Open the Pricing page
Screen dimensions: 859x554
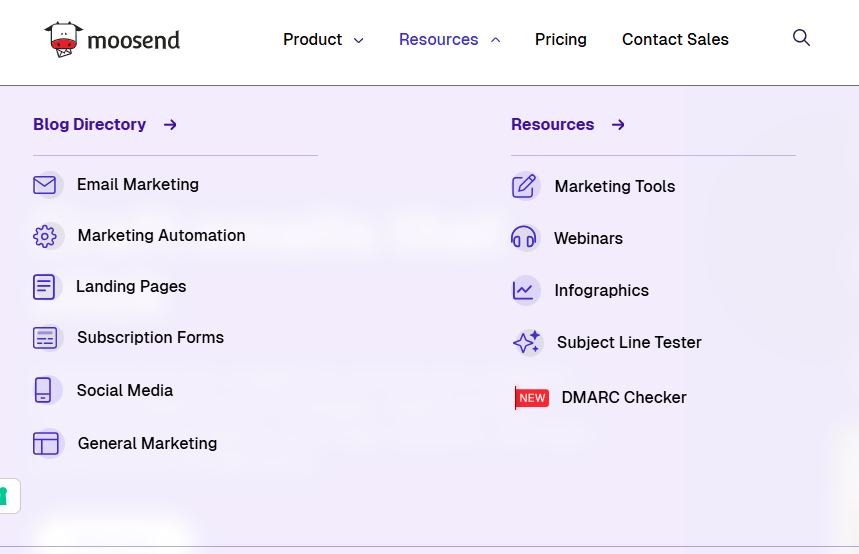tap(560, 40)
